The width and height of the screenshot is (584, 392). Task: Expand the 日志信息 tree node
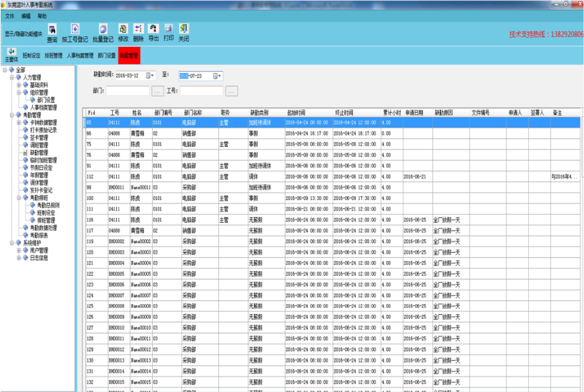click(x=19, y=258)
